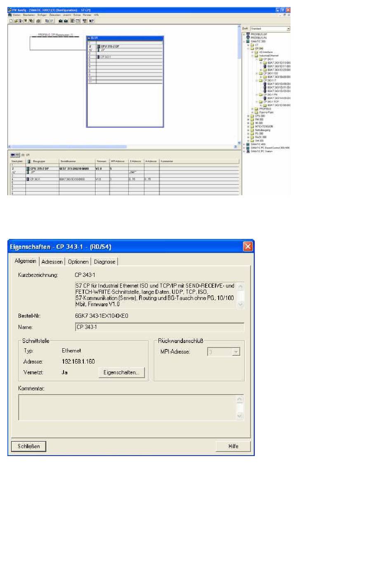This screenshot has height=586, width=392.
Task: Expand the SM-300 folder
Action: pos(248,140)
